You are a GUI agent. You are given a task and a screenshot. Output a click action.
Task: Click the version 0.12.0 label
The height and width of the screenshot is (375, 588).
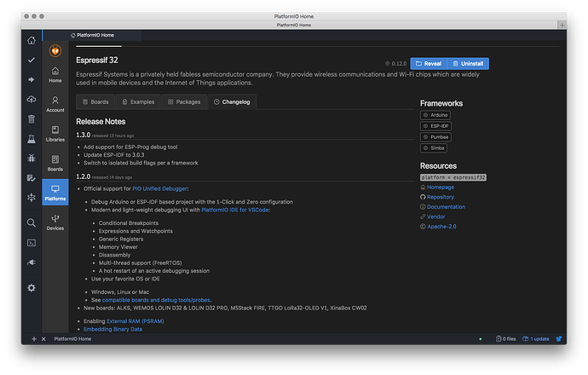click(x=396, y=64)
